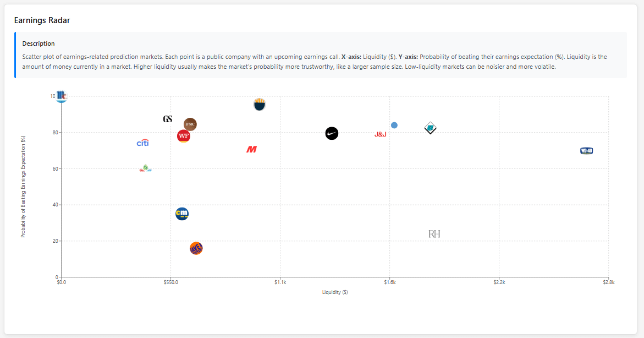The image size is (644, 338).
Task: Click the Liquidity ($) x-axis title
Action: (x=335, y=292)
